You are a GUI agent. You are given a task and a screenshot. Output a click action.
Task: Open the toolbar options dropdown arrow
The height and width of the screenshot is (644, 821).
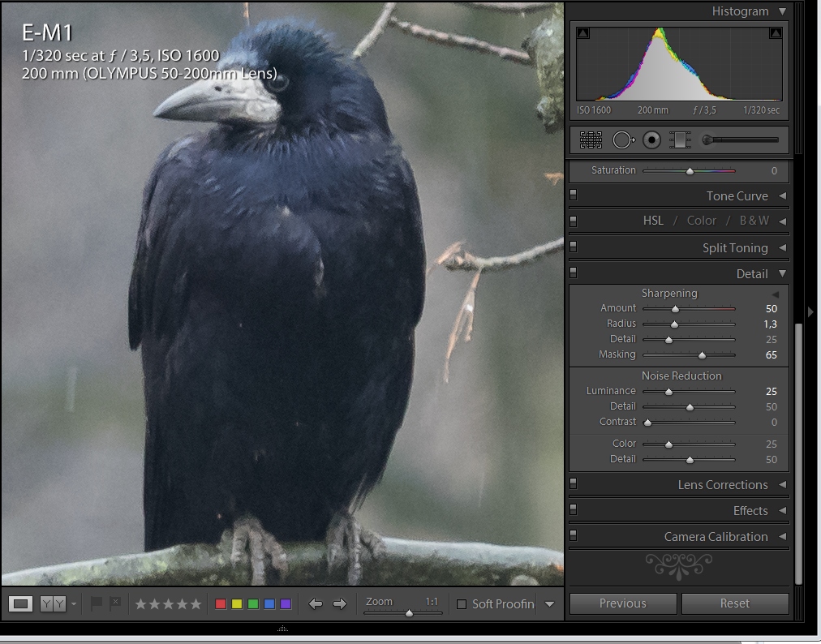549,604
